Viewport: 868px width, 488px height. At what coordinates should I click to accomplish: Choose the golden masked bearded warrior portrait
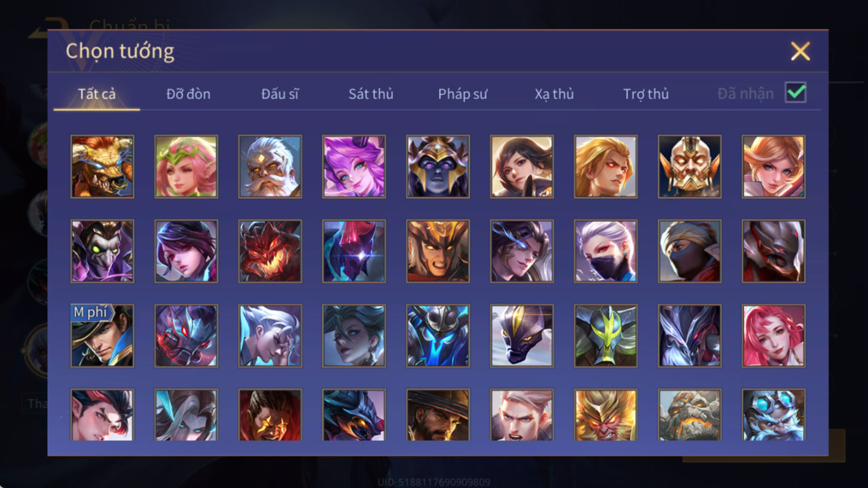689,166
